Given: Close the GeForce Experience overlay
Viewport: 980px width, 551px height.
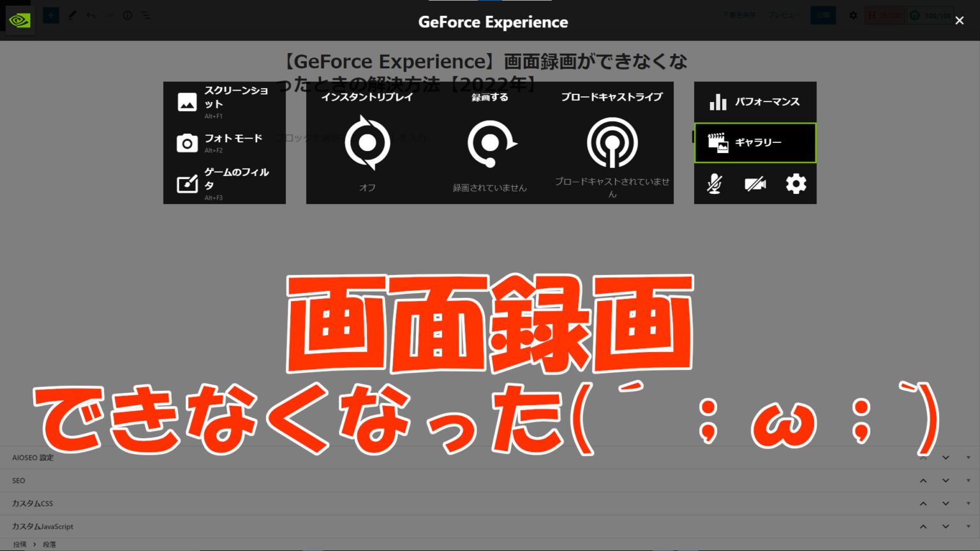Looking at the screenshot, I should [959, 21].
